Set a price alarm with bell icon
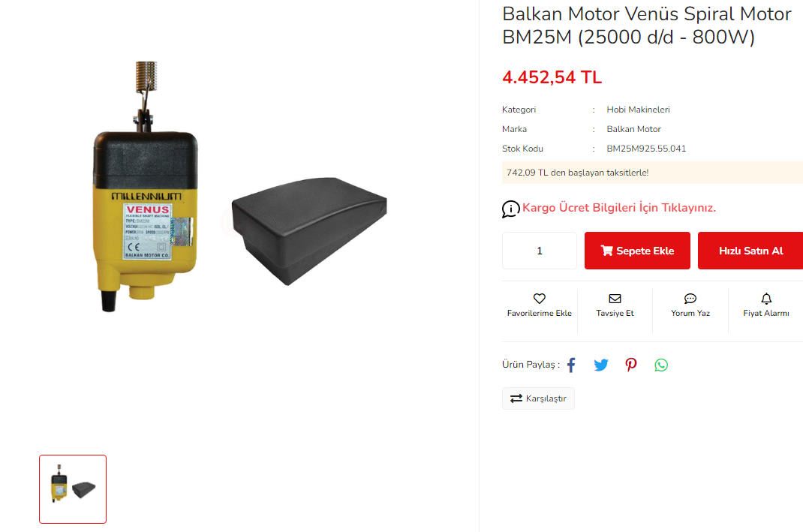The image size is (803, 532). [766, 299]
